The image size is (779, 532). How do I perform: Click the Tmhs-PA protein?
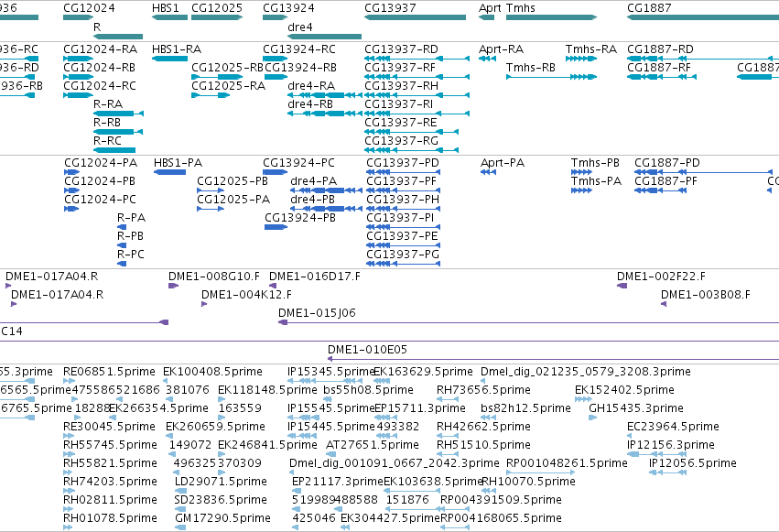click(x=581, y=190)
